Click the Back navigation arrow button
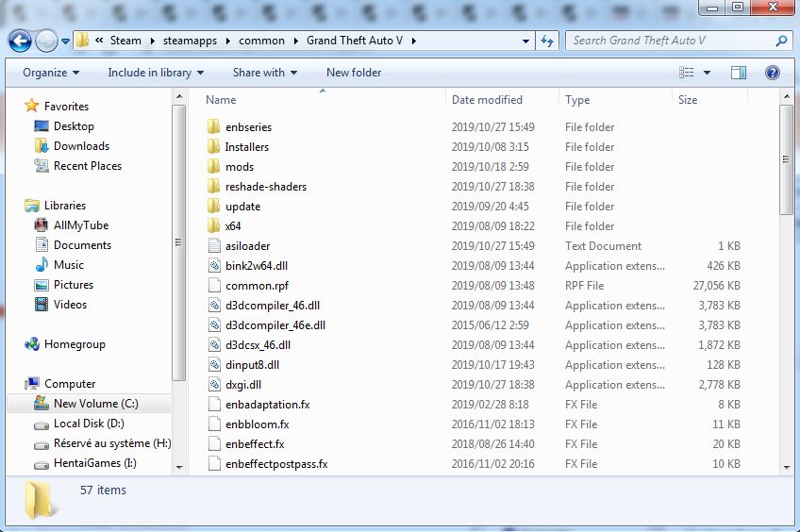This screenshot has width=800, height=532. [21, 41]
